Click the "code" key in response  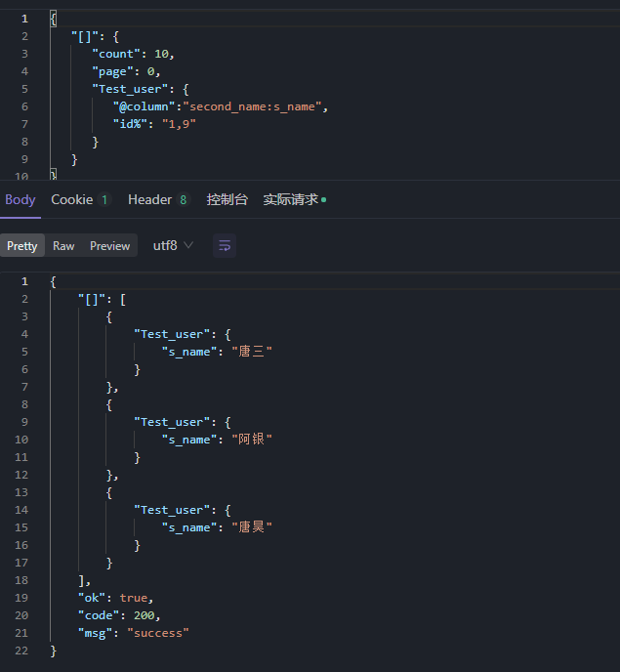click(x=99, y=615)
